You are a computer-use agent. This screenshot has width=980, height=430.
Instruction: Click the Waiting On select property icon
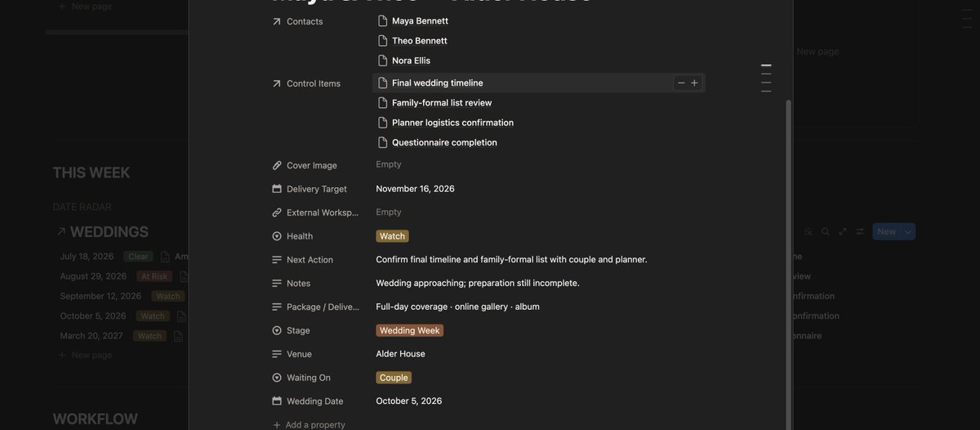(x=277, y=378)
